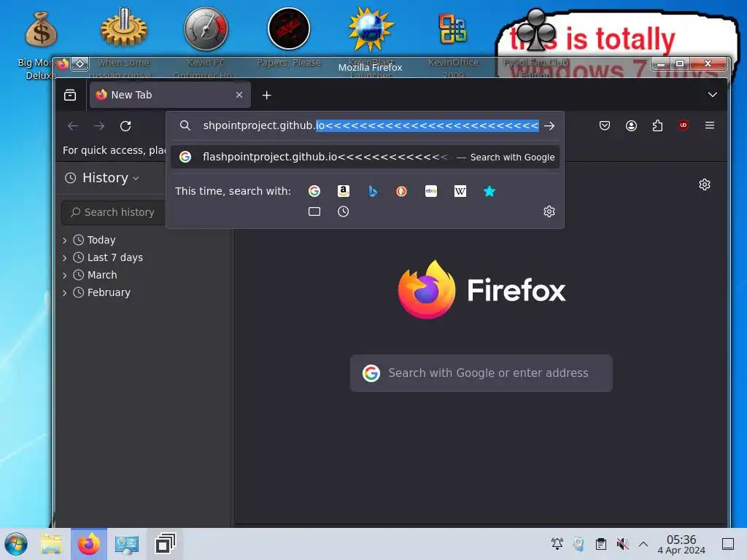Search this time with Amazon
The height and width of the screenshot is (560, 747).
344,191
